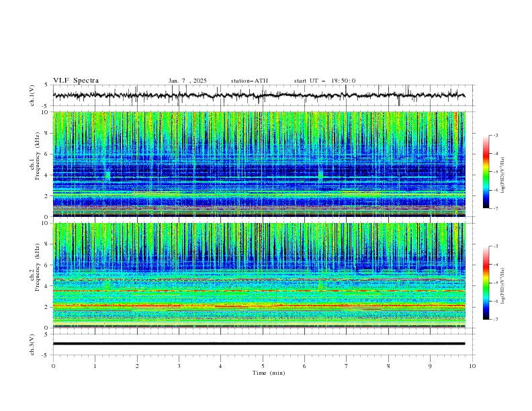This screenshot has height=411, width=532.
Task: Click the ch.2 "Frequency (kHz)" axis label
Action: click(37, 267)
